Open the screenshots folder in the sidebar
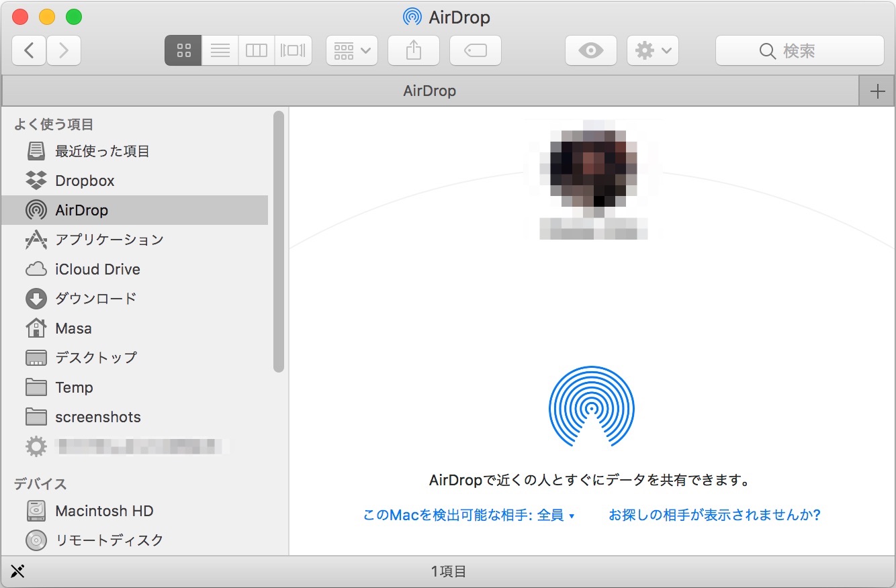Image resolution: width=896 pixels, height=588 pixels. [x=134, y=417]
